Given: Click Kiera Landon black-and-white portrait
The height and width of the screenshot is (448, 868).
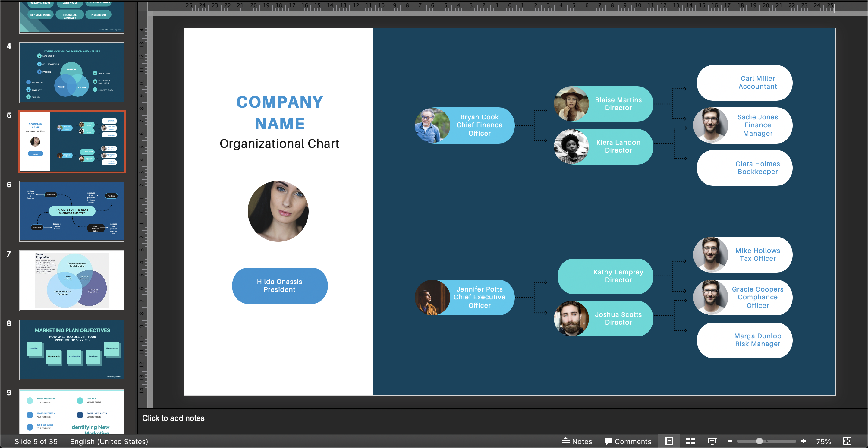Looking at the screenshot, I should pos(571,147).
